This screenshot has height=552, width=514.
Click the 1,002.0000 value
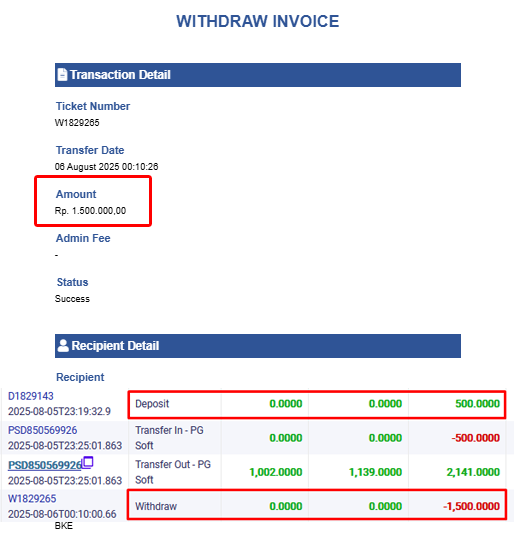click(276, 472)
